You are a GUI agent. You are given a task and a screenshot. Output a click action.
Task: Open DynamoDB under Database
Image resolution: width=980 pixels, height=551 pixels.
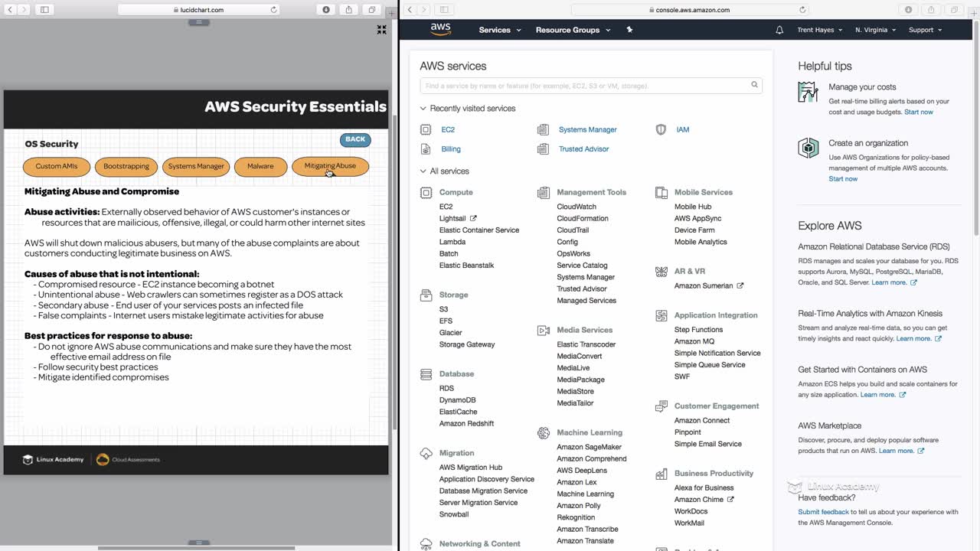click(458, 400)
